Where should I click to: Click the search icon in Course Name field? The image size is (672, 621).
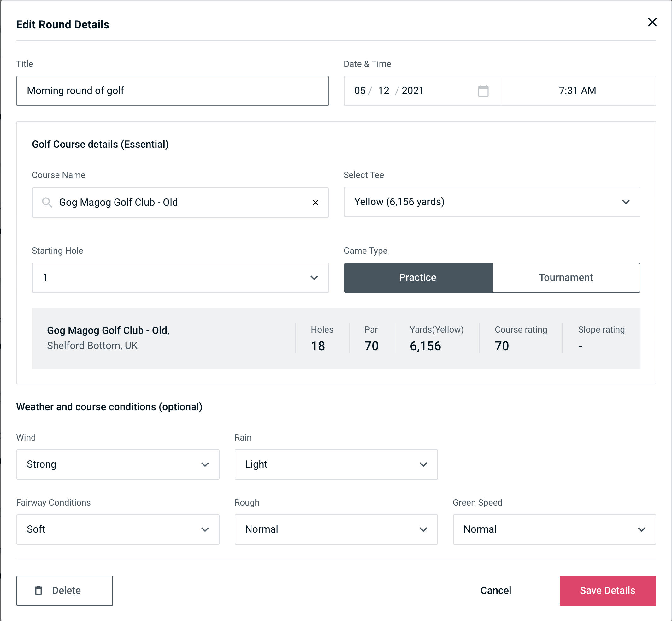pyautogui.click(x=47, y=202)
